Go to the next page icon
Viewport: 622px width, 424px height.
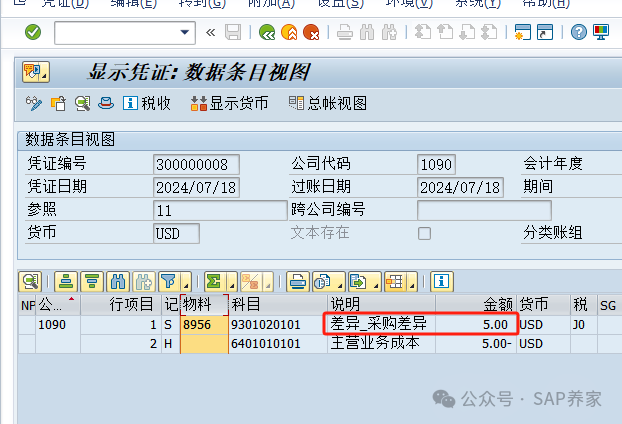pyautogui.click(x=467, y=32)
